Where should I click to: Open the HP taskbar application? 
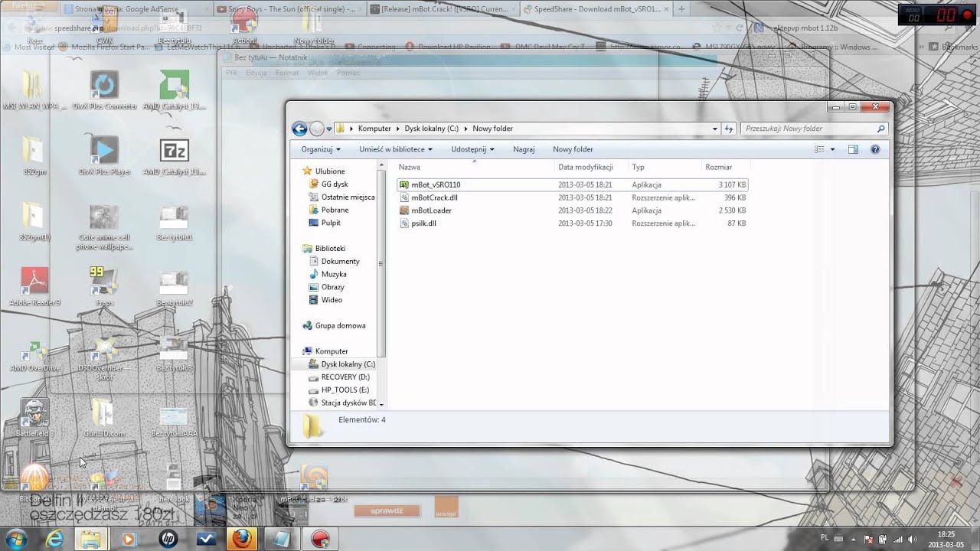point(168,539)
